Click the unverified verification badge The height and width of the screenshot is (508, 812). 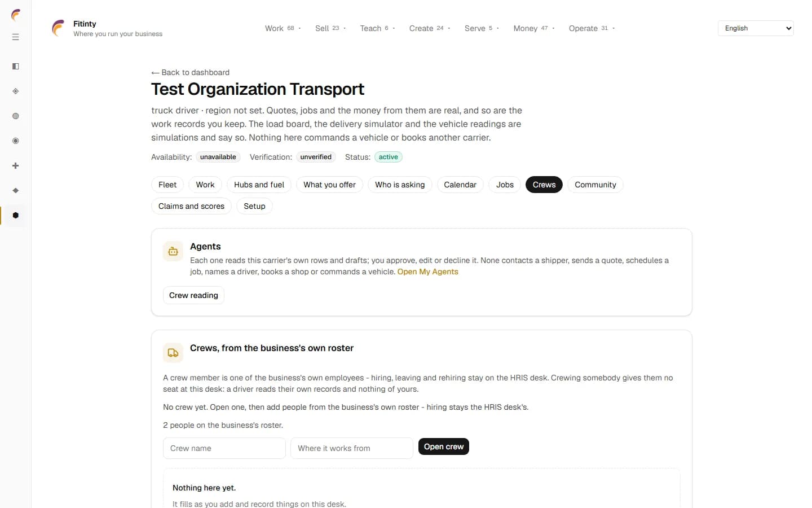[316, 157]
